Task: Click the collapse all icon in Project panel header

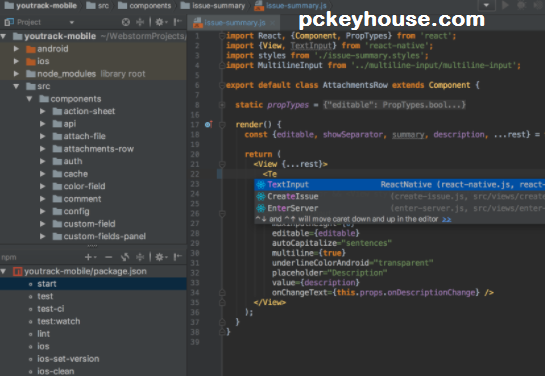Action: click(x=140, y=22)
